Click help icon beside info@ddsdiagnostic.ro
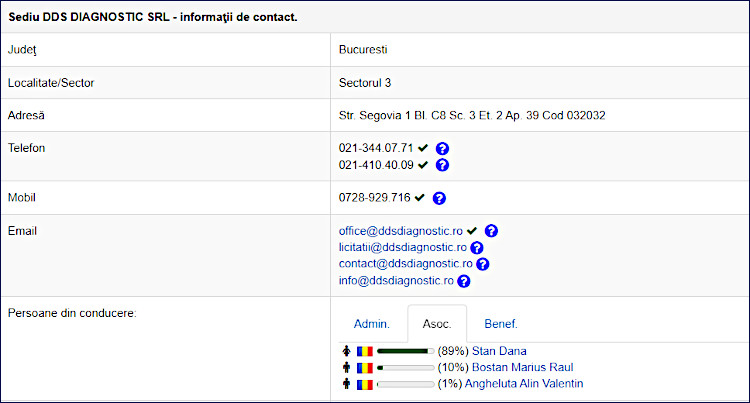Viewport: 750px width, 403px height. coord(464,281)
